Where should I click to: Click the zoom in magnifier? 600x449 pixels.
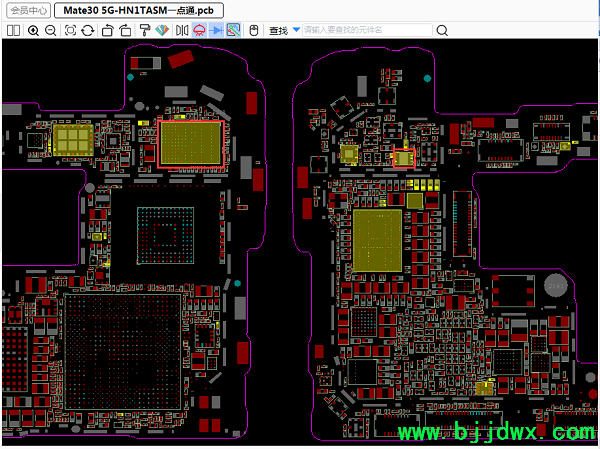point(33,30)
